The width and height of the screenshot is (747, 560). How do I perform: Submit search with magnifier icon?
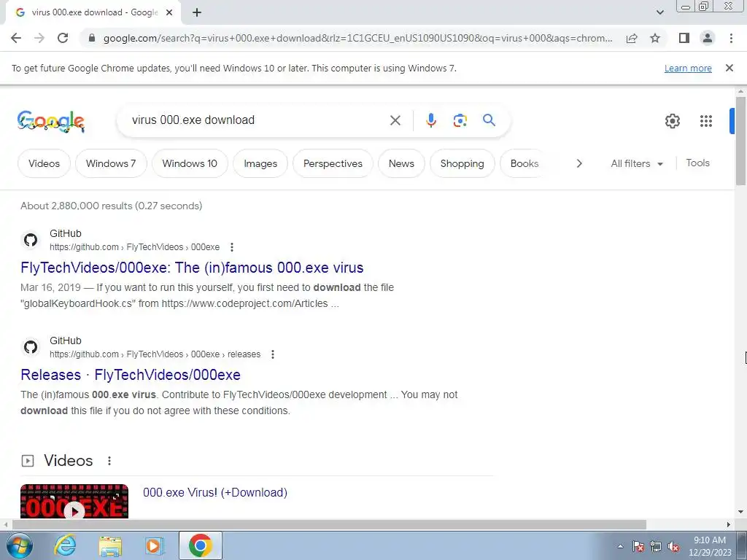click(489, 120)
